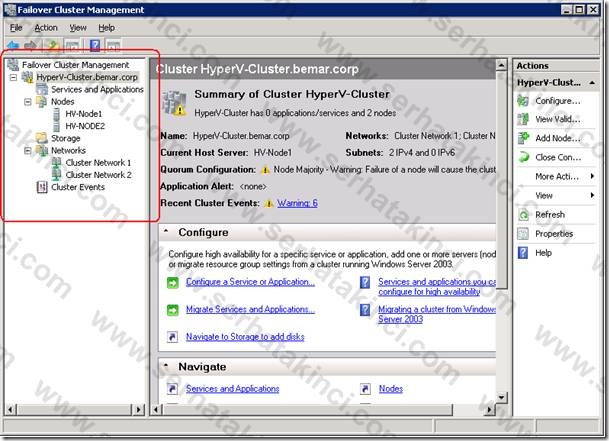Click Configure a Service or Application link

pos(250,282)
